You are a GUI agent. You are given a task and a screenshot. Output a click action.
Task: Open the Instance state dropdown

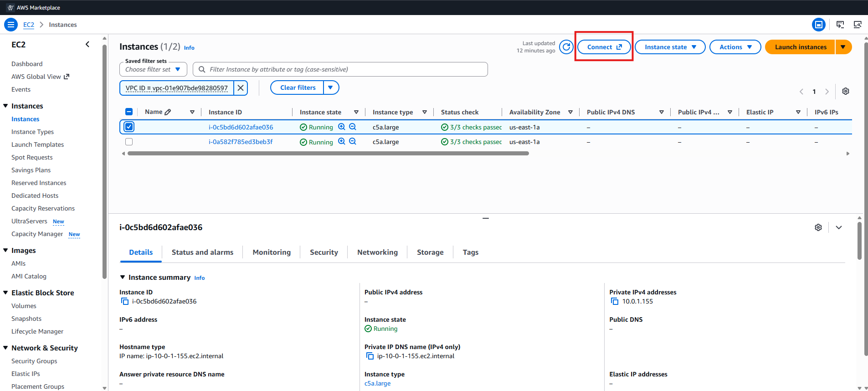pos(670,47)
